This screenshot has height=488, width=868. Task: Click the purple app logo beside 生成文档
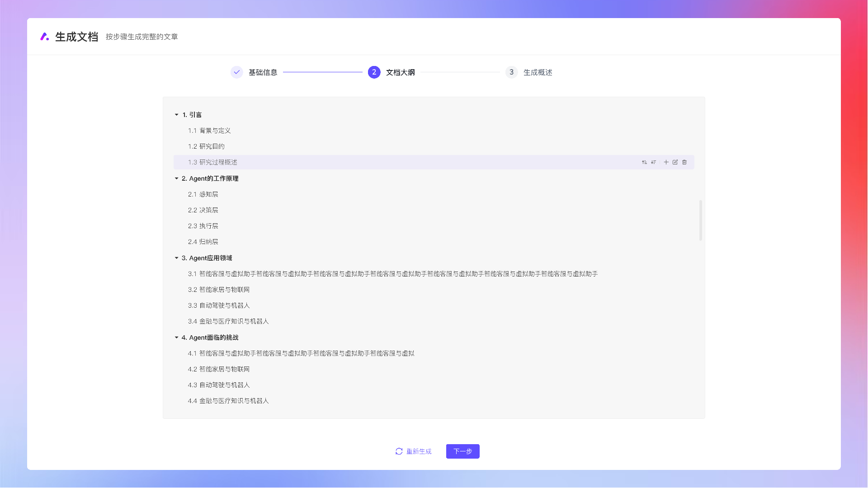point(44,37)
